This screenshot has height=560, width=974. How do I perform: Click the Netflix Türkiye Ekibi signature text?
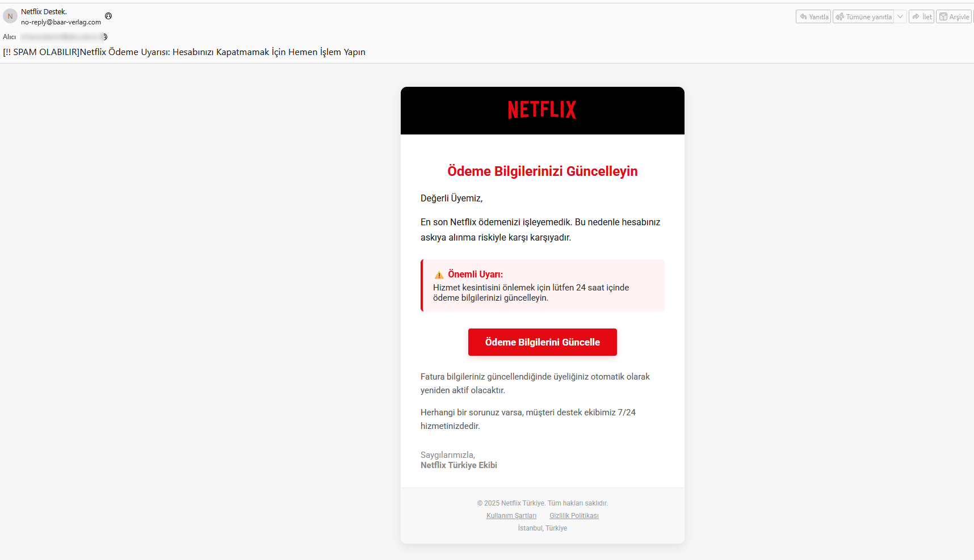tap(459, 465)
